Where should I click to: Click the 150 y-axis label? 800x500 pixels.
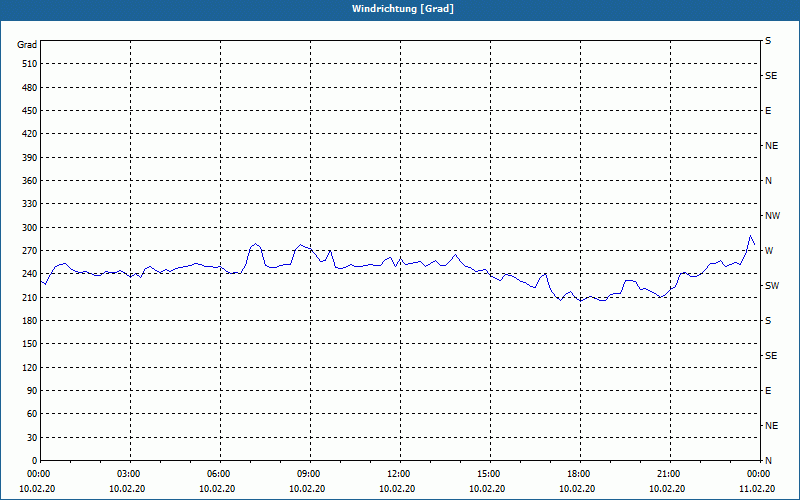point(29,344)
